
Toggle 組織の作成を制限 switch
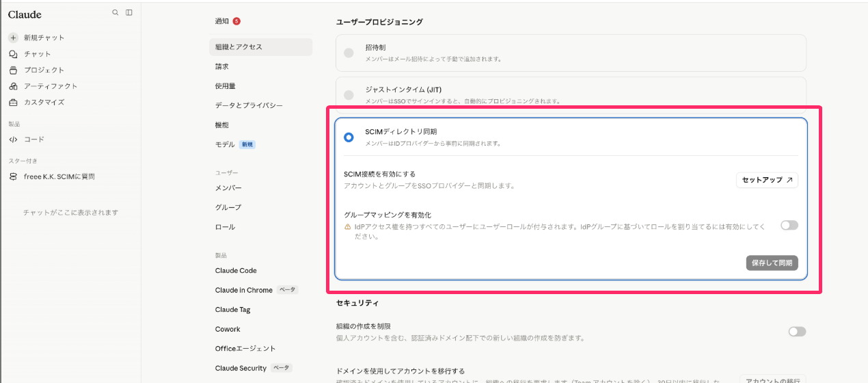(797, 332)
